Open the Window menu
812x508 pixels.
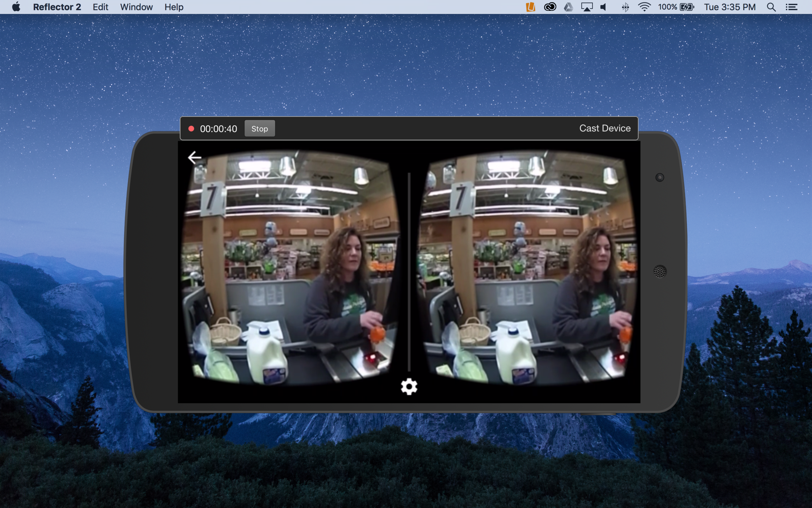tap(136, 7)
